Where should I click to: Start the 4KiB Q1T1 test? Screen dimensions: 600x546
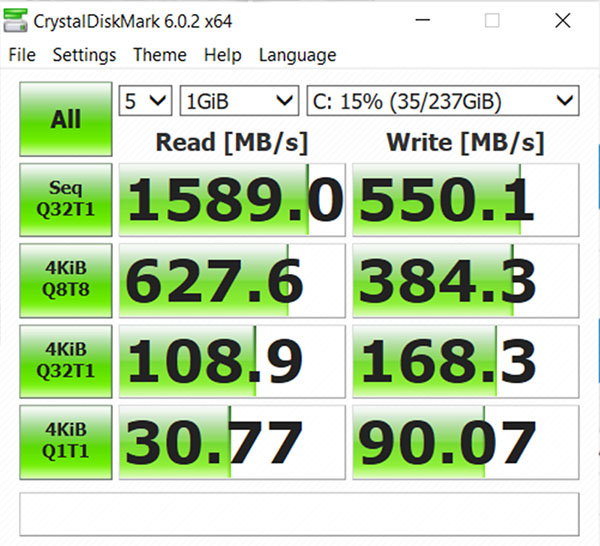pyautogui.click(x=66, y=442)
